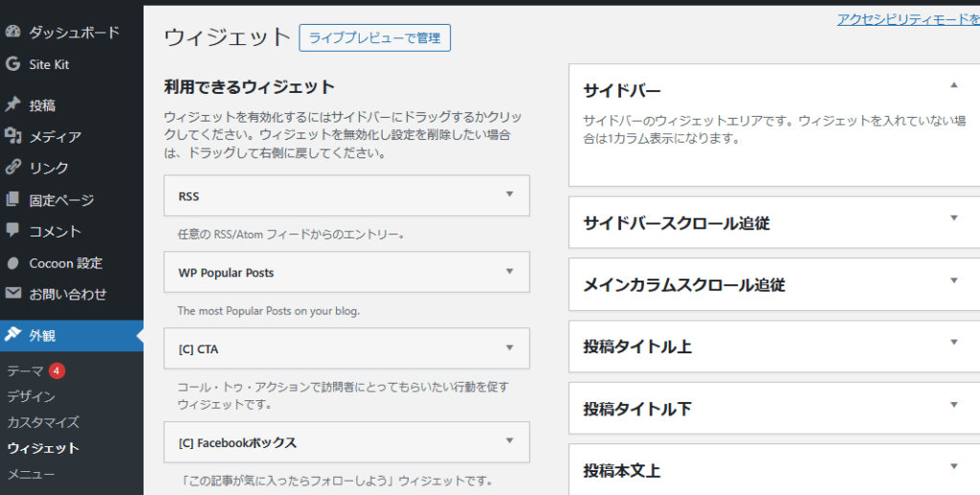Click the コメント speech bubble icon

(x=12, y=231)
